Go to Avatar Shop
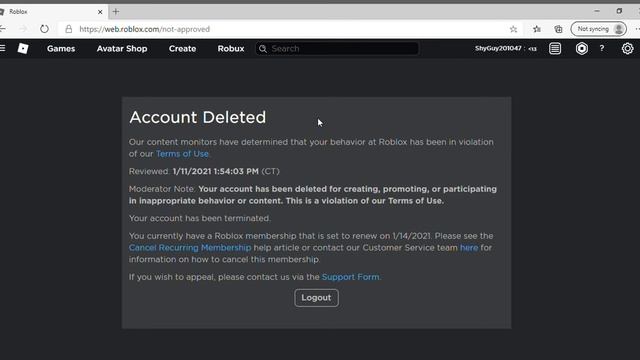The height and width of the screenshot is (360, 640). tap(122, 49)
